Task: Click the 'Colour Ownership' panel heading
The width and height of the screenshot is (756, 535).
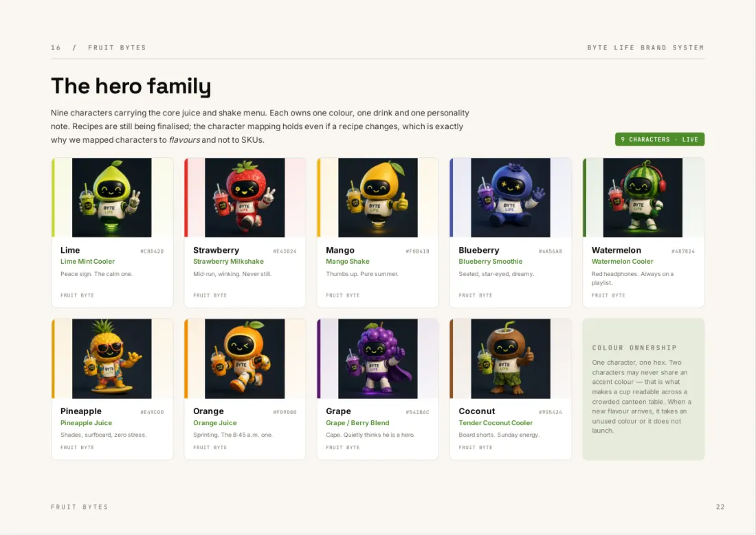Action: 634,348
